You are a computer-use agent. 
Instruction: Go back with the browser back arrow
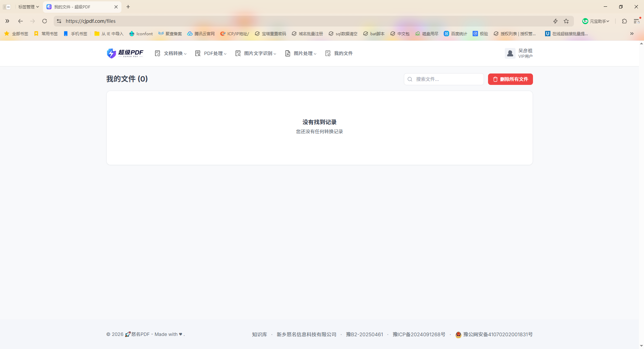20,21
